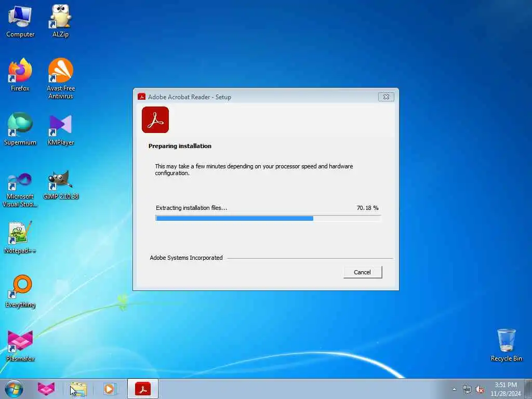532x399 pixels.
Task: Open the Computer desktop icon
Action: click(20, 21)
